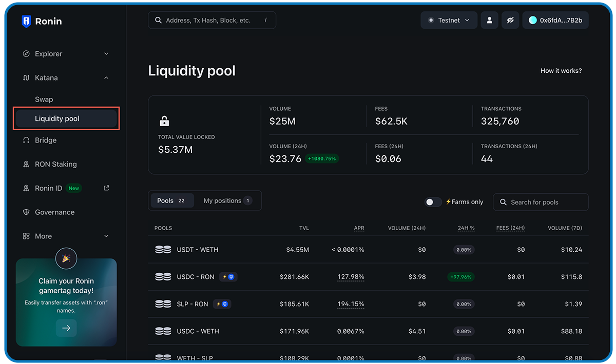Click the search magnifier in address bar
The width and height of the screenshot is (616, 364).
click(158, 21)
